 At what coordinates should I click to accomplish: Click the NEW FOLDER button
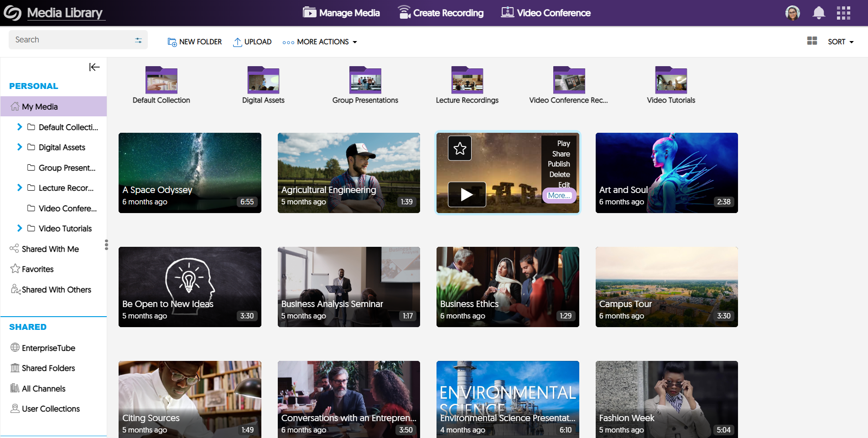click(195, 42)
